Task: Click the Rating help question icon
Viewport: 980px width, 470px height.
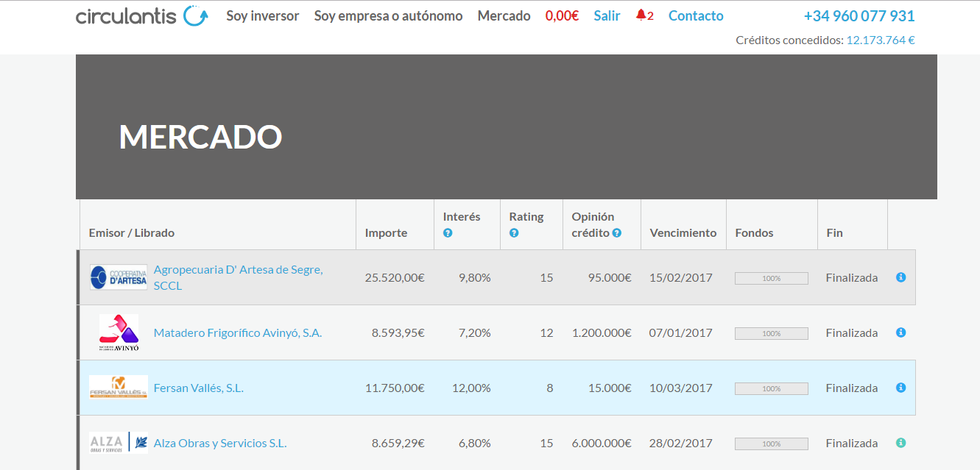Action: pos(514,233)
